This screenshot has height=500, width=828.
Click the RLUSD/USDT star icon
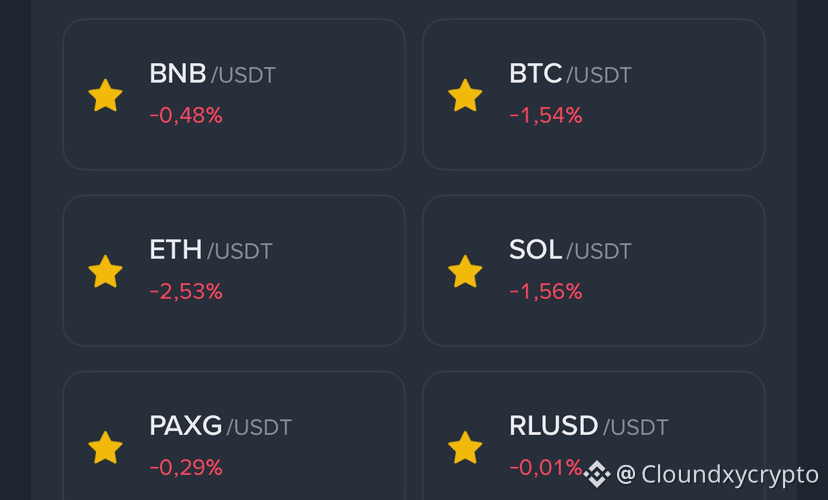click(x=465, y=448)
